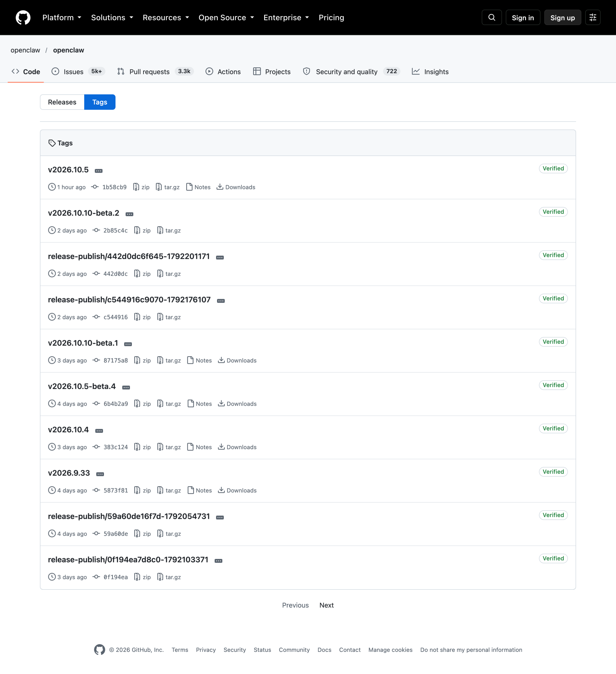Open the search magnifier button
616x674 pixels.
pyautogui.click(x=491, y=17)
